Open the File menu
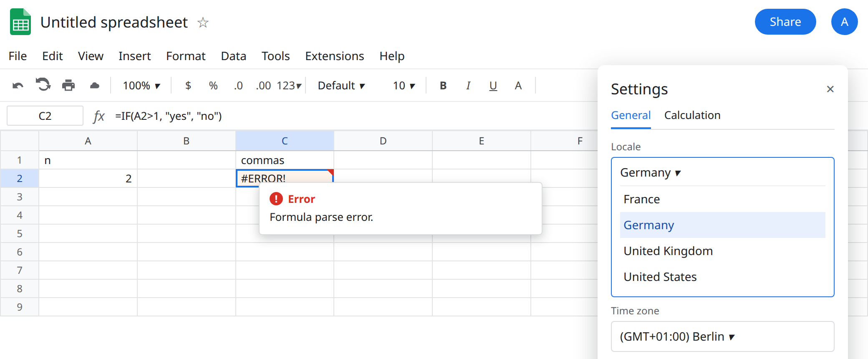The height and width of the screenshot is (359, 868). [18, 56]
